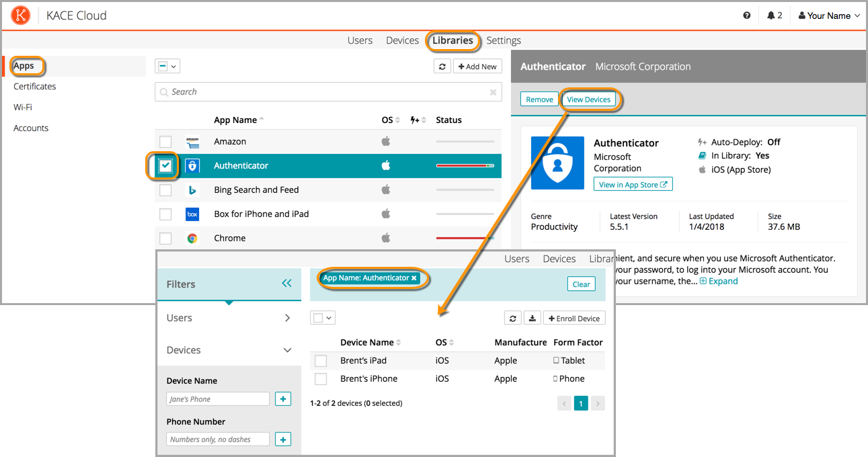Click the refresh icon beside Add New
This screenshot has width=868, height=457.
click(442, 67)
